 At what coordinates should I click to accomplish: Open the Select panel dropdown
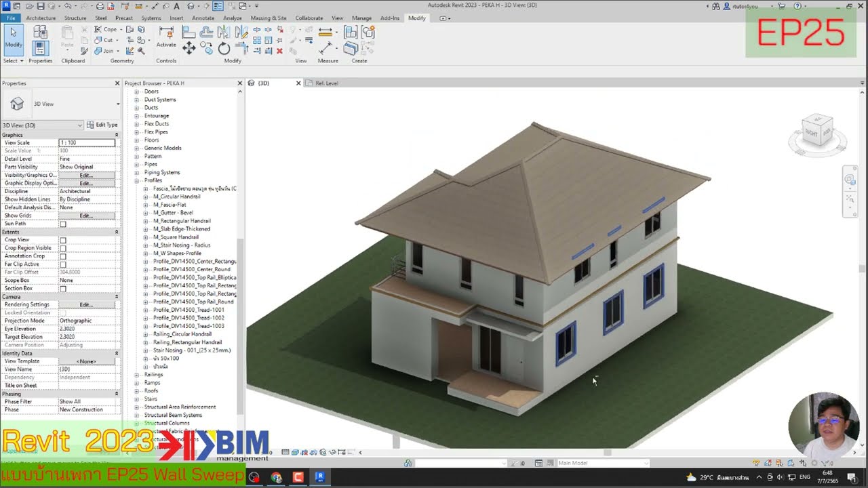(13, 60)
